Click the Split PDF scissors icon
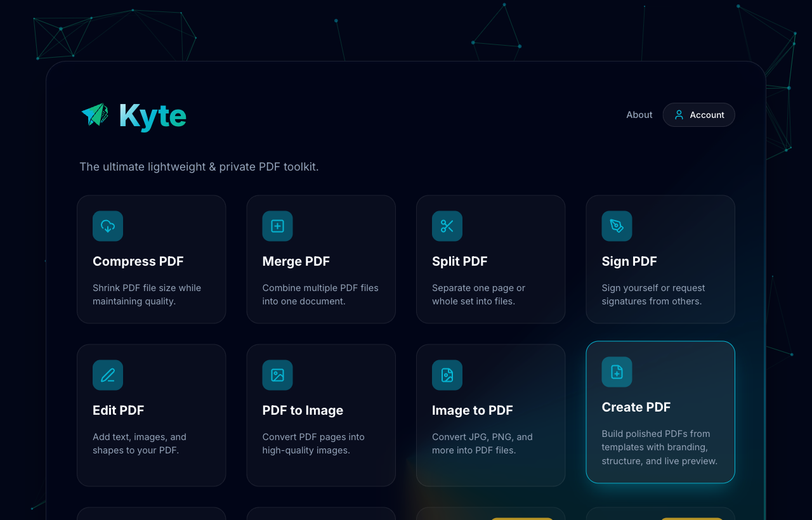Screen dimensions: 812x520 pos(447,226)
